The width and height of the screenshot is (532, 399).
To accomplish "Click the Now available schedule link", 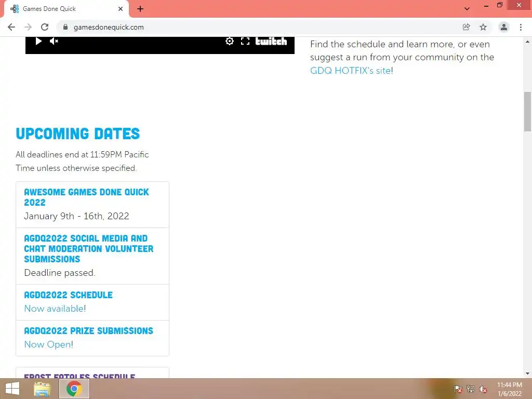I will coord(54,309).
